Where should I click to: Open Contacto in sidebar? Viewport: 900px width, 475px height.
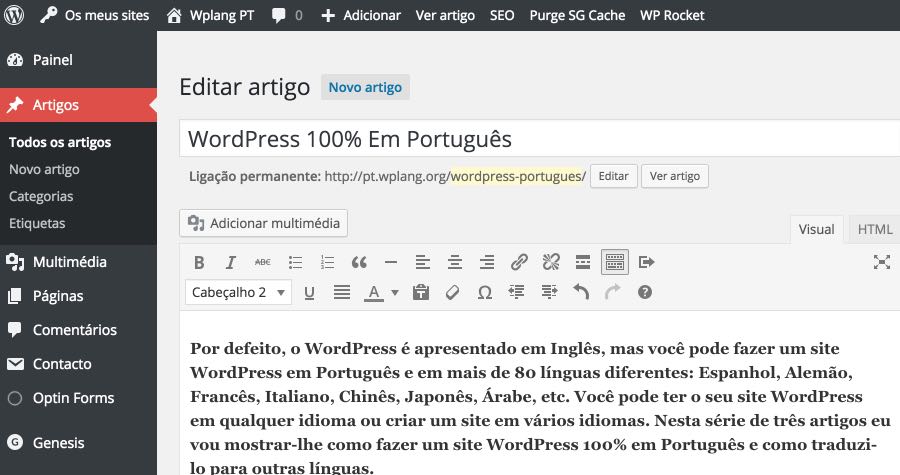click(78, 364)
